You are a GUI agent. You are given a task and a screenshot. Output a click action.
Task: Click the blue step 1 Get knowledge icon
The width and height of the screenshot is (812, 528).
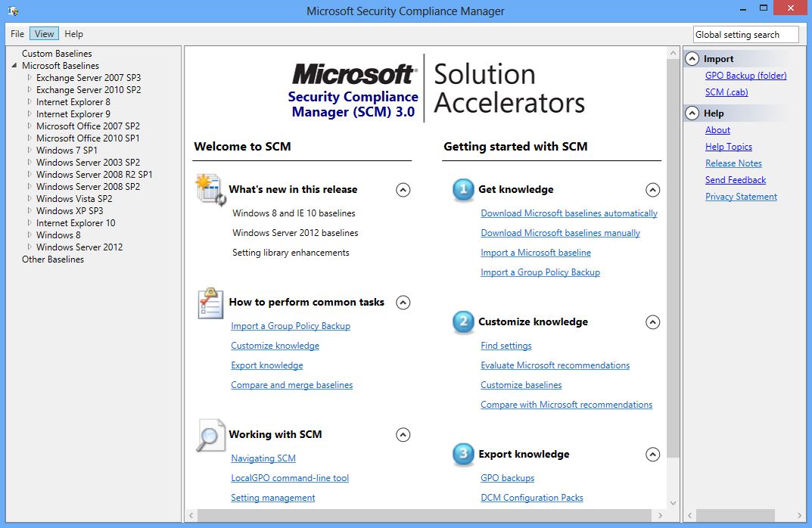463,189
